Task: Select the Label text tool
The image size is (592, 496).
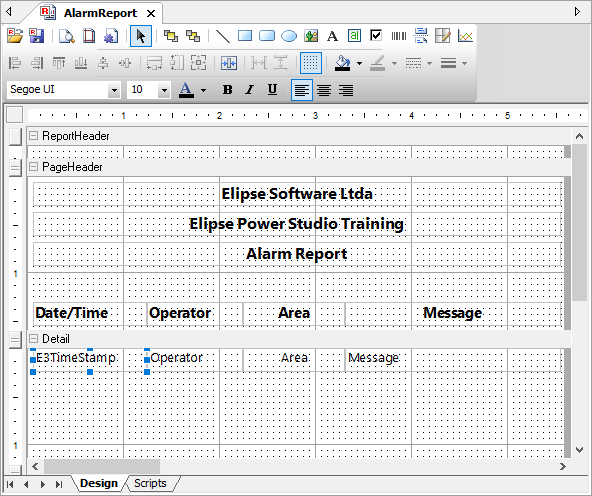Action: (333, 36)
